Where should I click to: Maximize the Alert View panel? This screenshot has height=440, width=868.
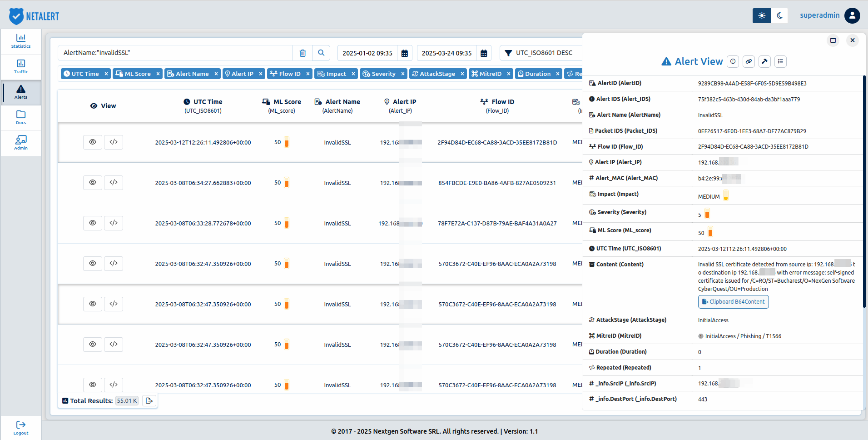point(833,40)
